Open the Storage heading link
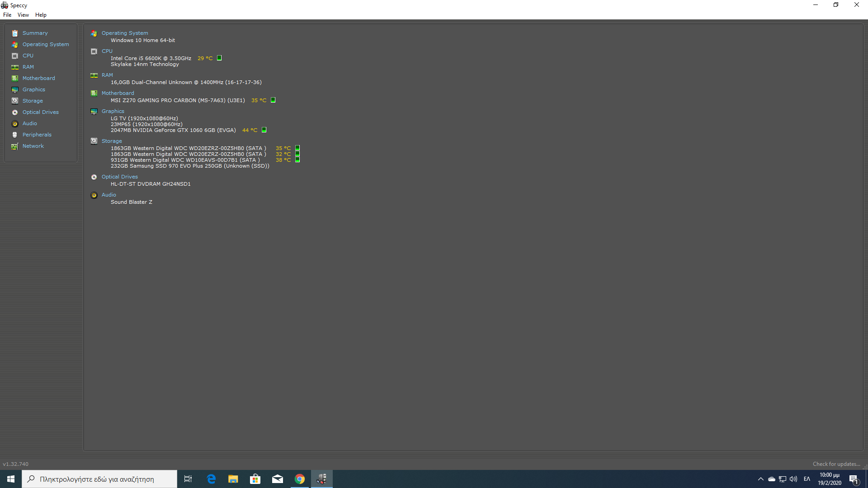 pyautogui.click(x=112, y=141)
